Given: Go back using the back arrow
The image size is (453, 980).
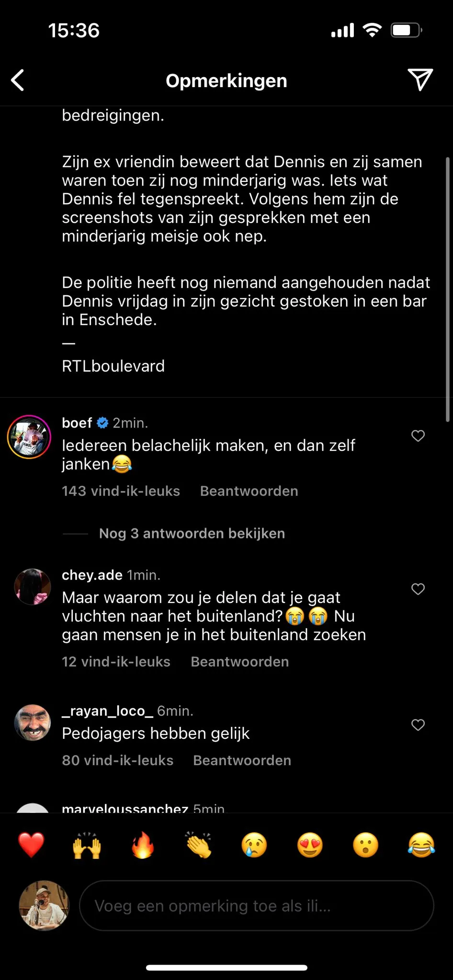Looking at the screenshot, I should pyautogui.click(x=18, y=80).
